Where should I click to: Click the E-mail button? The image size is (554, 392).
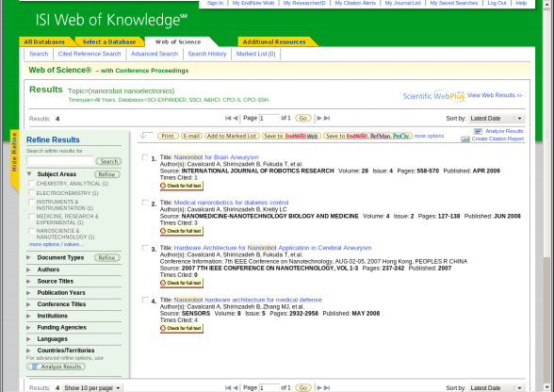coord(191,136)
